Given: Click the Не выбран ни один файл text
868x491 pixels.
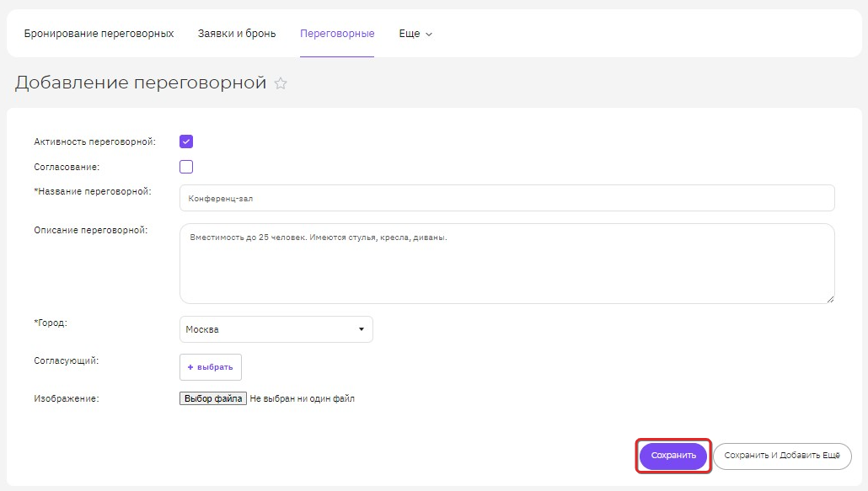Looking at the screenshot, I should pyautogui.click(x=303, y=398).
